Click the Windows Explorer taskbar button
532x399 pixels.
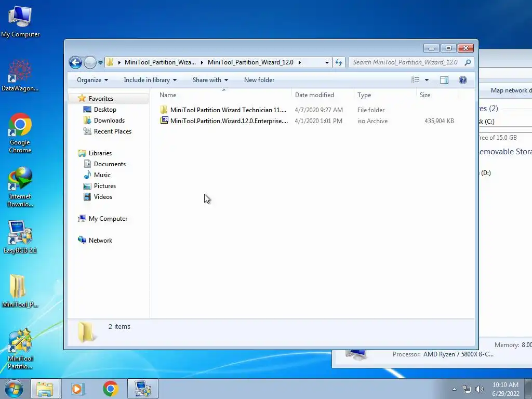click(x=45, y=389)
